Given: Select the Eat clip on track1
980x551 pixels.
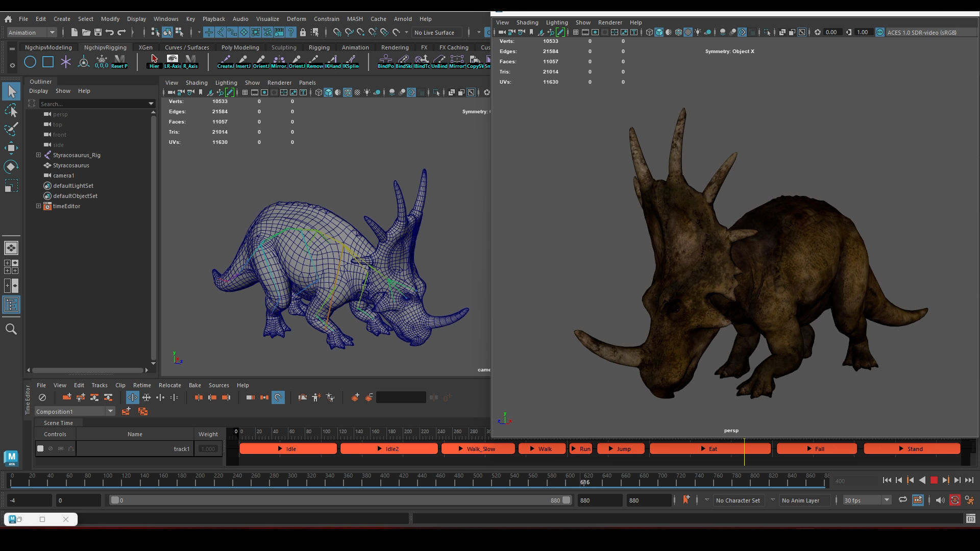Looking at the screenshot, I should pyautogui.click(x=710, y=449).
